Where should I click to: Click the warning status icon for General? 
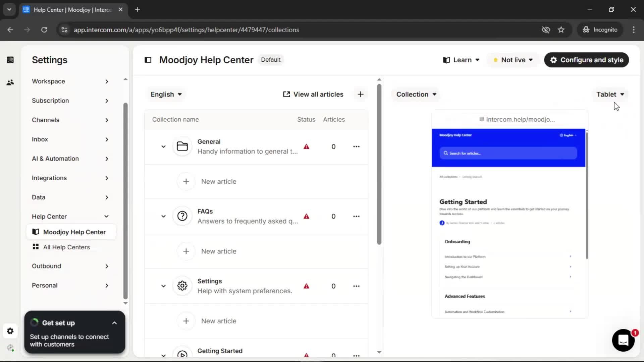(306, 146)
